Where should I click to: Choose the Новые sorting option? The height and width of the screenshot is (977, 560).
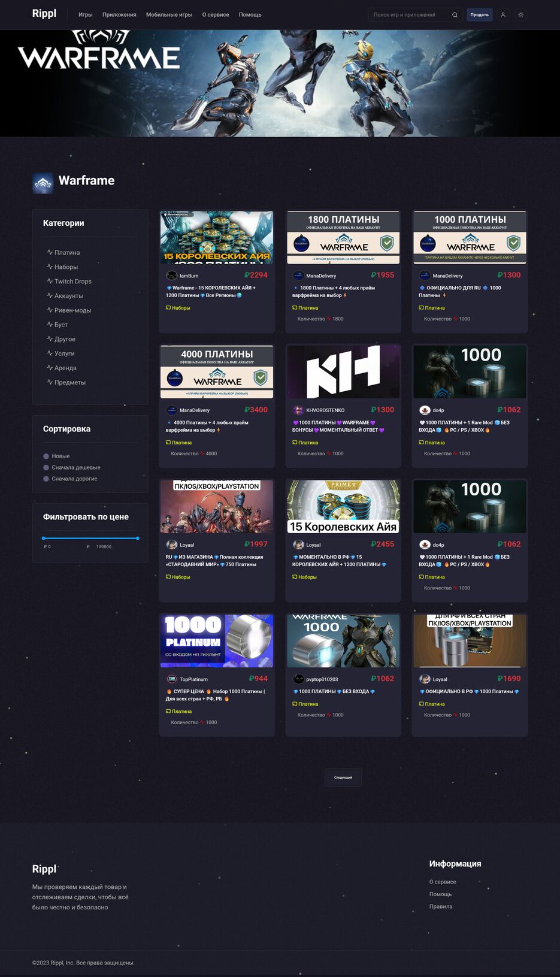click(56, 456)
